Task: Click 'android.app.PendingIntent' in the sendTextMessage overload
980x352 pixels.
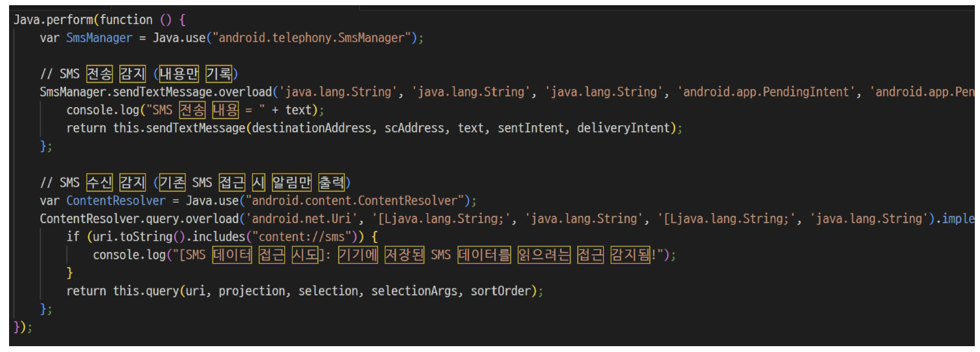Action: pos(766,92)
